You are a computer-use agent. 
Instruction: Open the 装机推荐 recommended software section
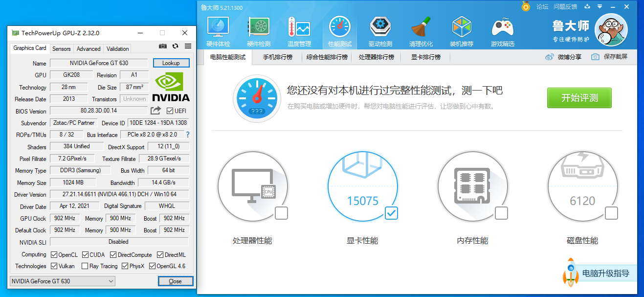461,31
